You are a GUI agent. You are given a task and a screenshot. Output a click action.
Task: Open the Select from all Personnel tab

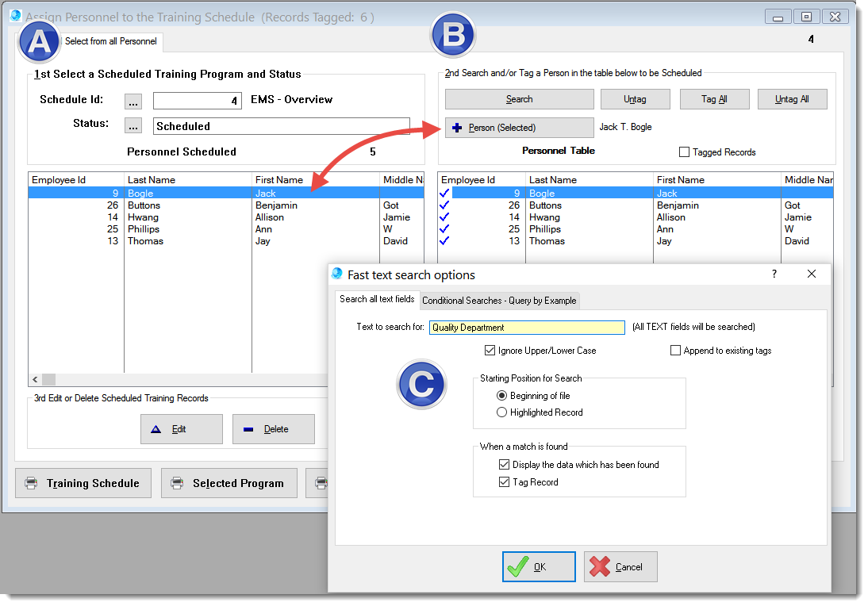[x=110, y=41]
